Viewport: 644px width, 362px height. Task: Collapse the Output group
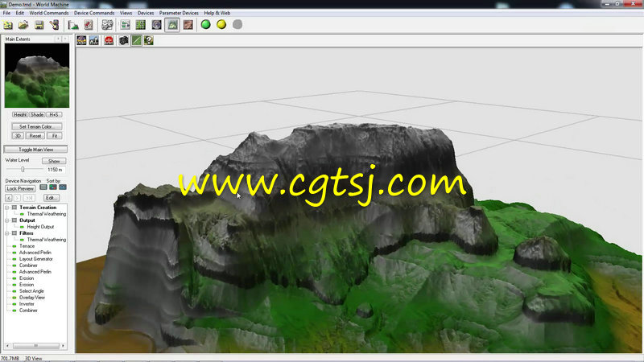pyautogui.click(x=7, y=220)
